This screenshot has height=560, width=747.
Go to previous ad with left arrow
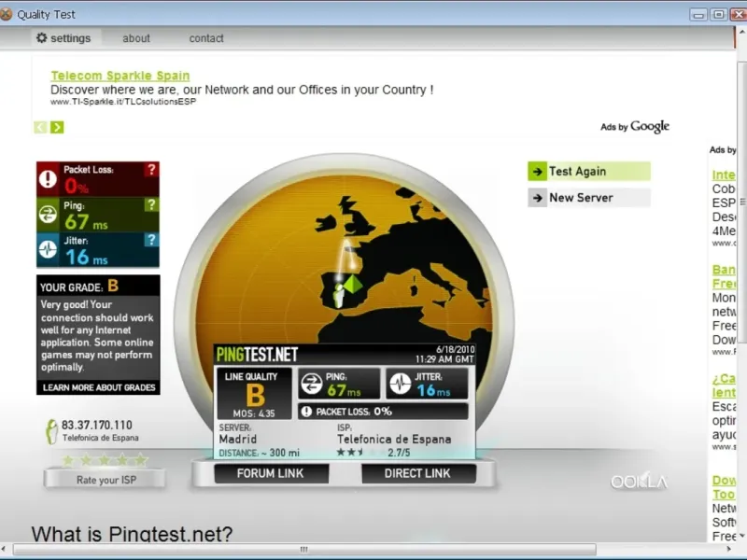(x=40, y=127)
